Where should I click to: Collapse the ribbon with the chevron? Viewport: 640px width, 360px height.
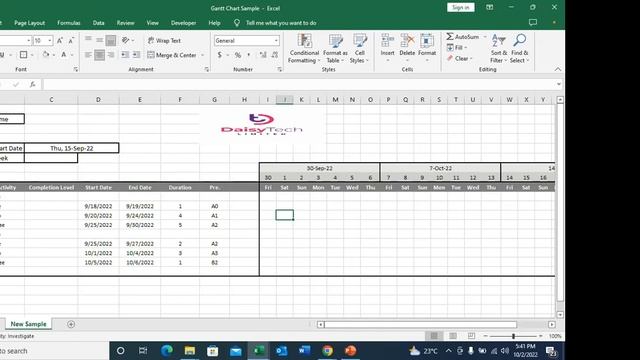558,69
